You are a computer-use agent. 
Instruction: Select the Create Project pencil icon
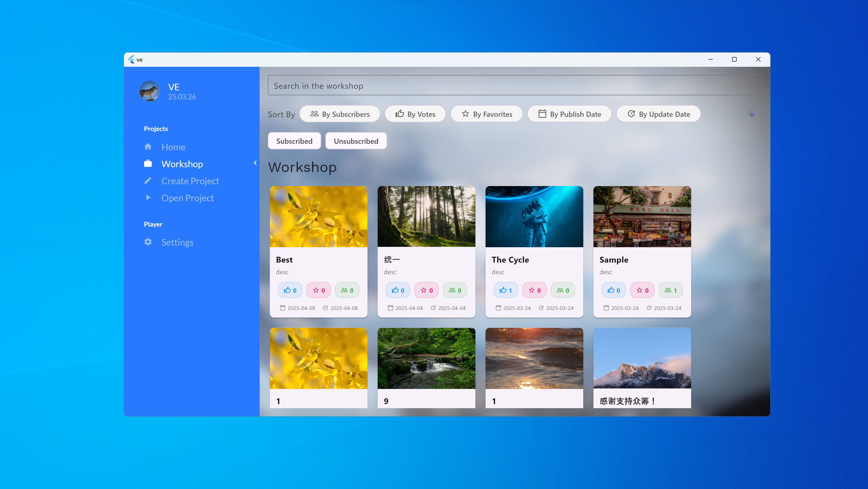pyautogui.click(x=148, y=180)
